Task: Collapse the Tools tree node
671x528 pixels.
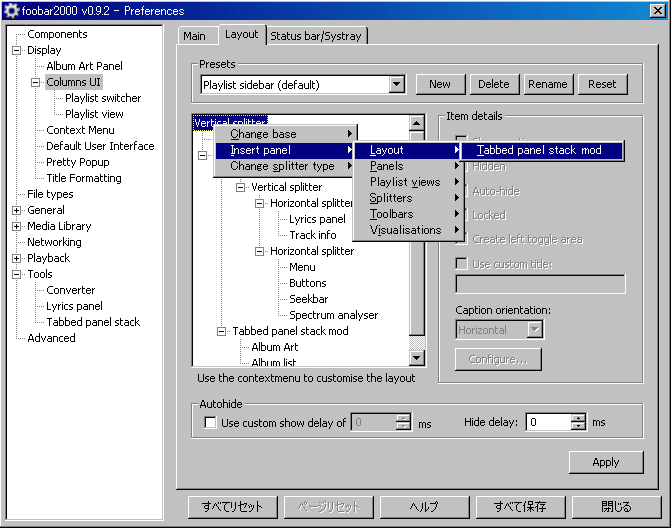Action: [x=16, y=274]
